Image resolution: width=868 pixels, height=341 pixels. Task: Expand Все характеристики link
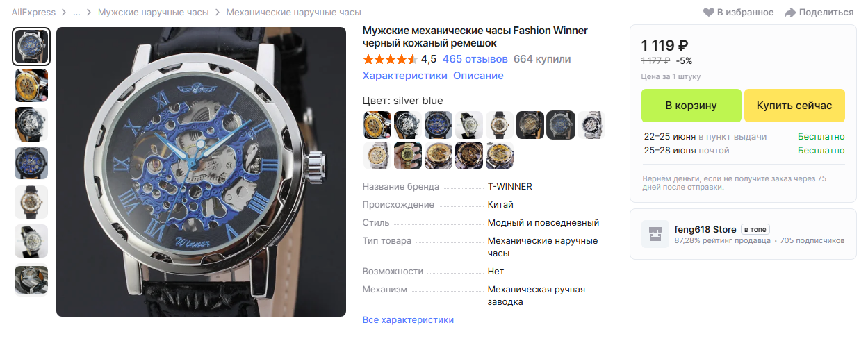click(408, 319)
